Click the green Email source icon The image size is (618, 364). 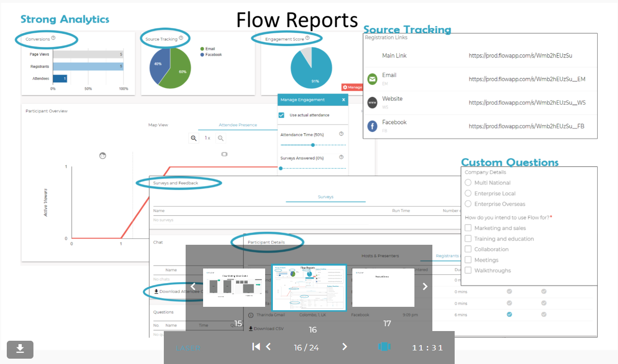coord(372,79)
